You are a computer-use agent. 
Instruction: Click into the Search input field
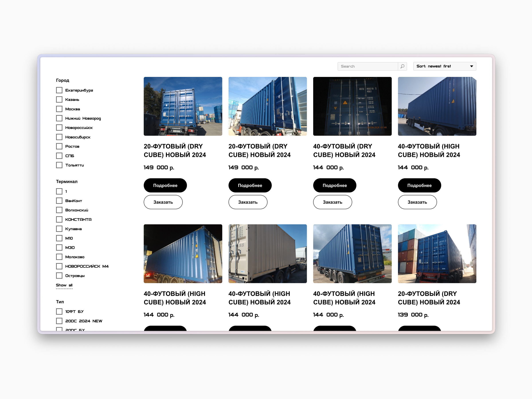pos(368,66)
